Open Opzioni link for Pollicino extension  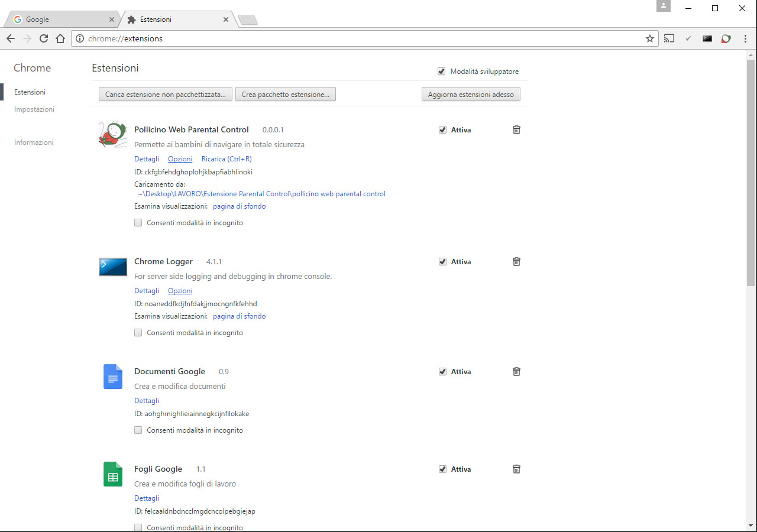tap(180, 159)
